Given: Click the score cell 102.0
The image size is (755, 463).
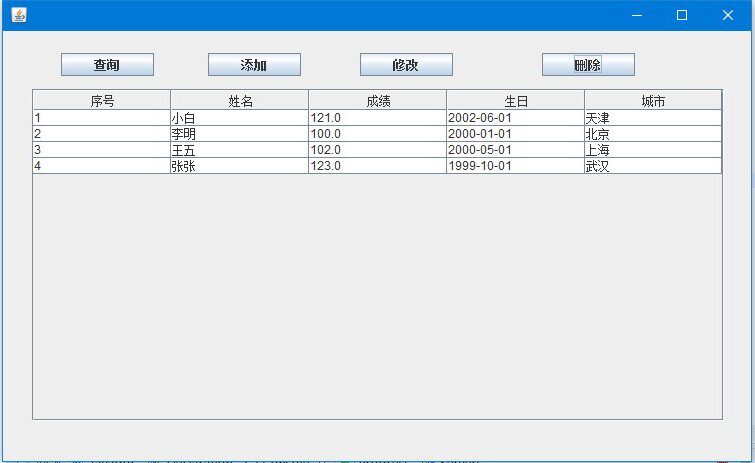Looking at the screenshot, I should [x=378, y=150].
